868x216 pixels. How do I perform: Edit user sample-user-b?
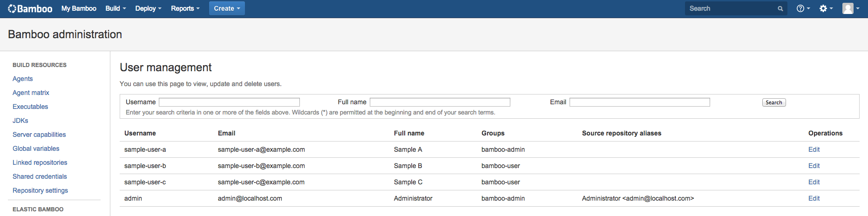[x=814, y=166]
